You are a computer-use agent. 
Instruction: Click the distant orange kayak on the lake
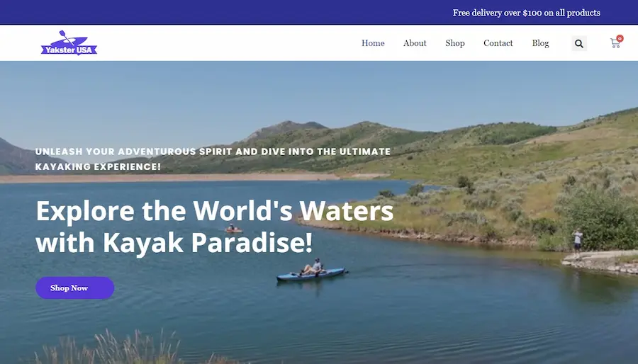[x=233, y=230]
